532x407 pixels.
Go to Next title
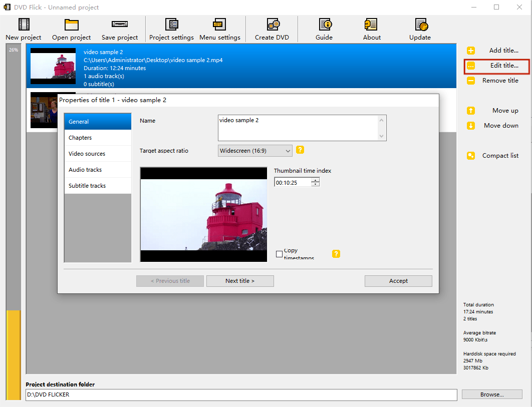pos(240,281)
